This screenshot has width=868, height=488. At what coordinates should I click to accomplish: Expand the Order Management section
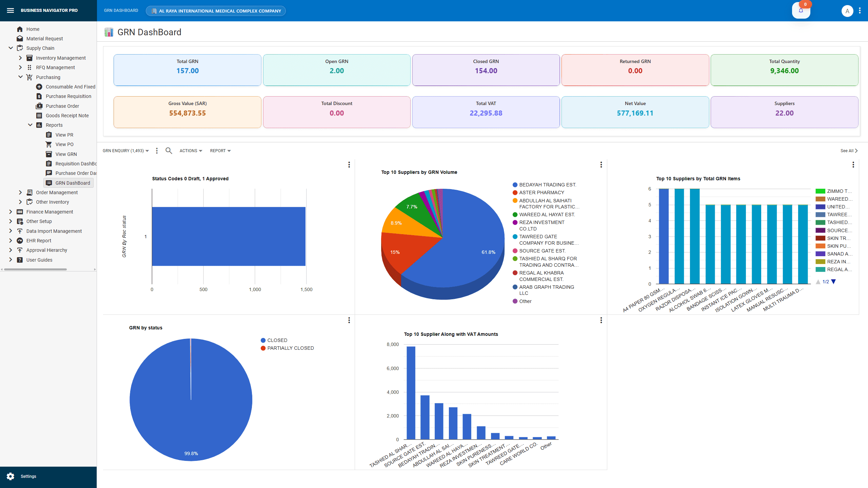click(56, 192)
